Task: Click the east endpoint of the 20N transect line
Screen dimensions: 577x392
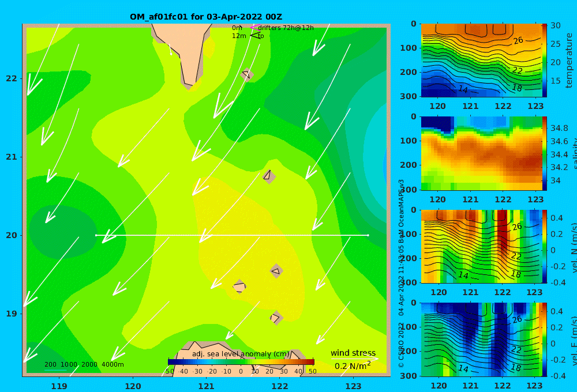Action: (368, 235)
